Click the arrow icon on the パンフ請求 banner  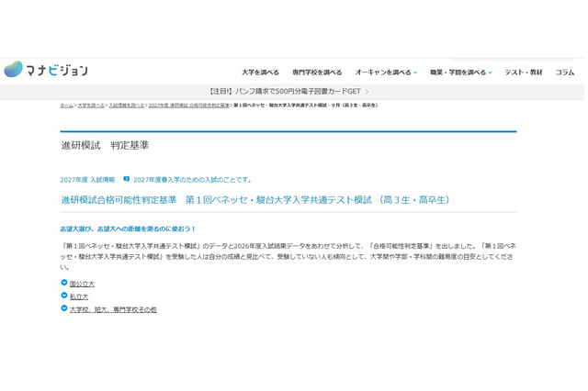pyautogui.click(x=367, y=92)
